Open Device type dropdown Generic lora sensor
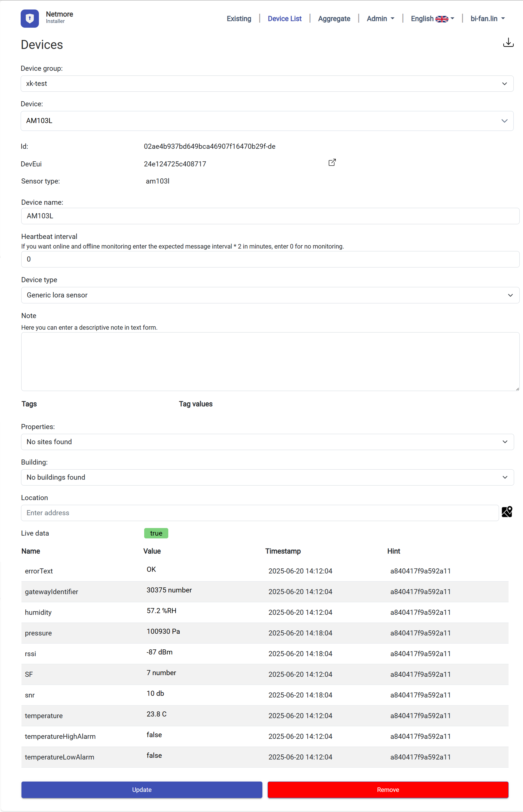Viewport: 523px width, 812px height. 270,295
